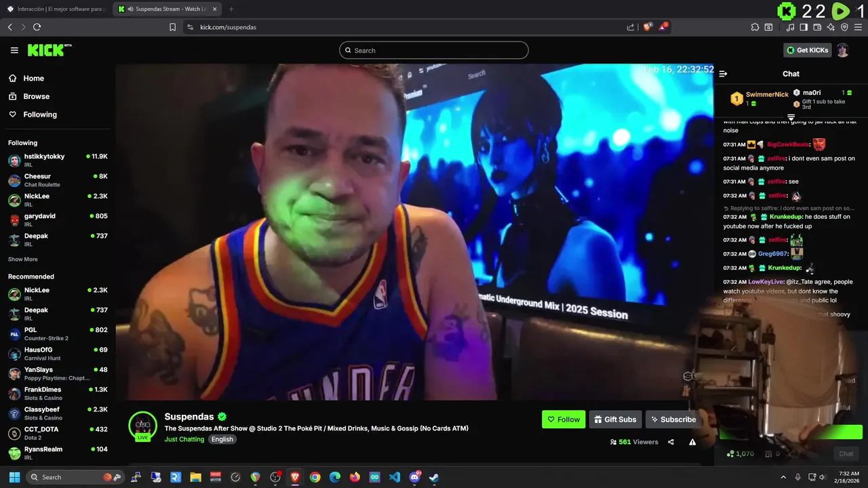The width and height of the screenshot is (868, 488).
Task: Open Visual Studio Code from taskbar
Action: point(395,477)
